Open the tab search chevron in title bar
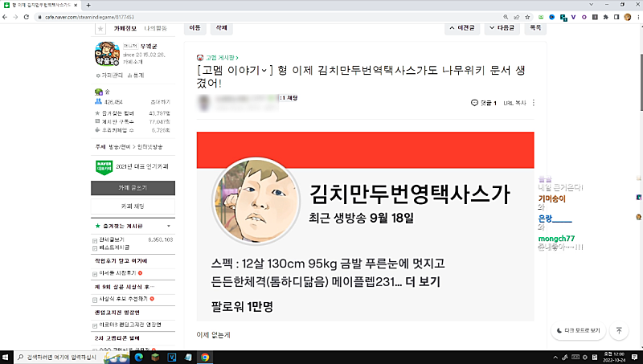The height and width of the screenshot is (364, 643). pos(592,5)
